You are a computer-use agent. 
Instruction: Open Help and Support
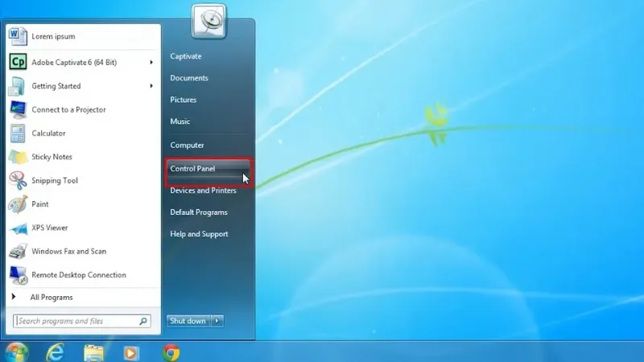[199, 234]
